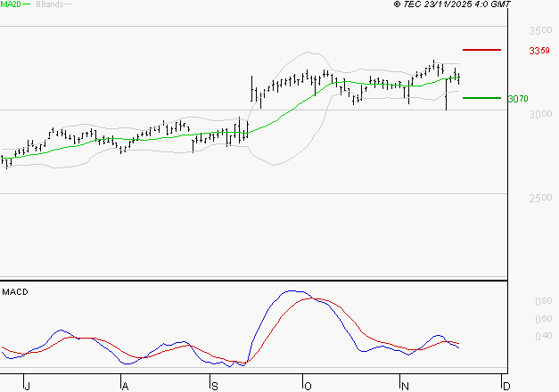Click the BBands legend label
This screenshot has height=392, width=559.
point(50,4)
